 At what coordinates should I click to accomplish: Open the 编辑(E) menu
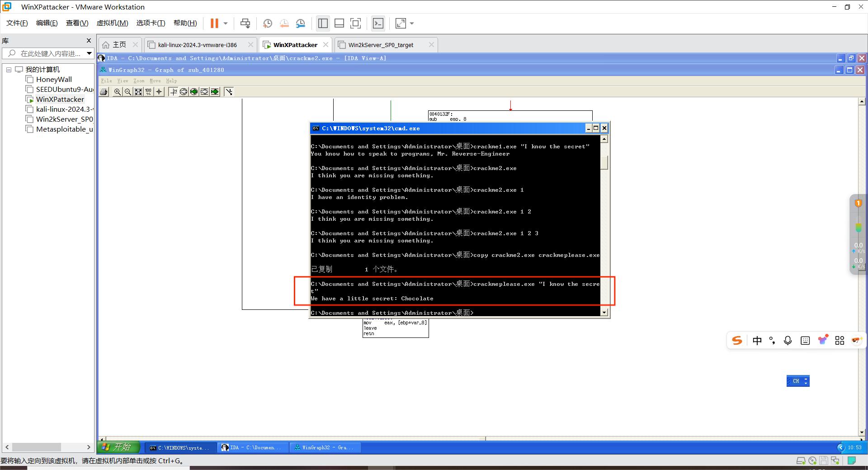point(47,23)
